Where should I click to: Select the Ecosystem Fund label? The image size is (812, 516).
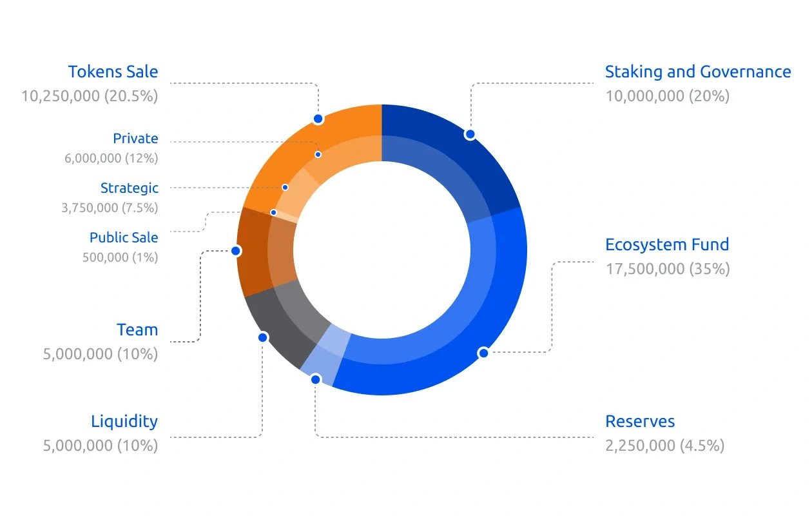(x=667, y=244)
